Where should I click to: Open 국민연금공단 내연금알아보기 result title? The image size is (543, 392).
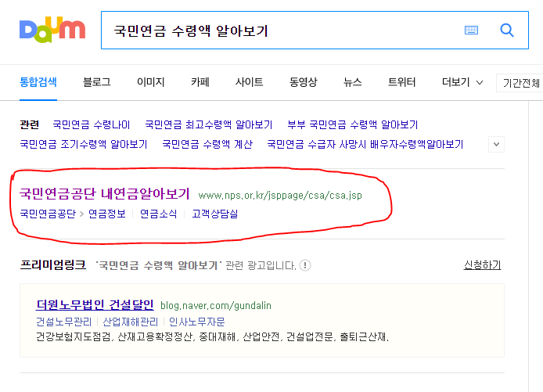coord(105,193)
